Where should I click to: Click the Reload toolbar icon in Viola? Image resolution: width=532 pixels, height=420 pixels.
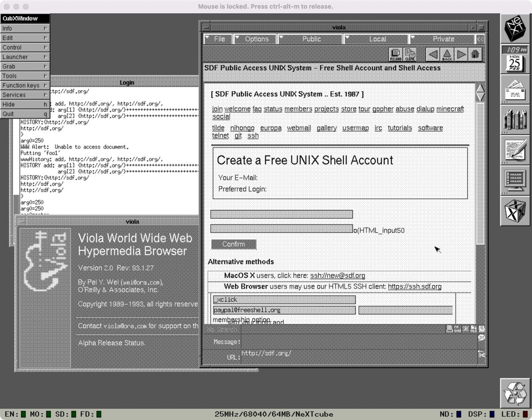(x=395, y=54)
